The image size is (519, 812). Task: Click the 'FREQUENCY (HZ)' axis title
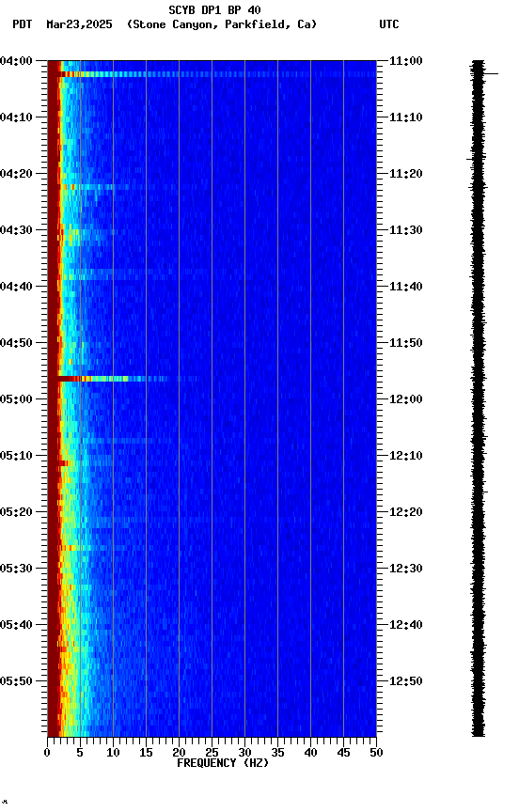coord(223,763)
